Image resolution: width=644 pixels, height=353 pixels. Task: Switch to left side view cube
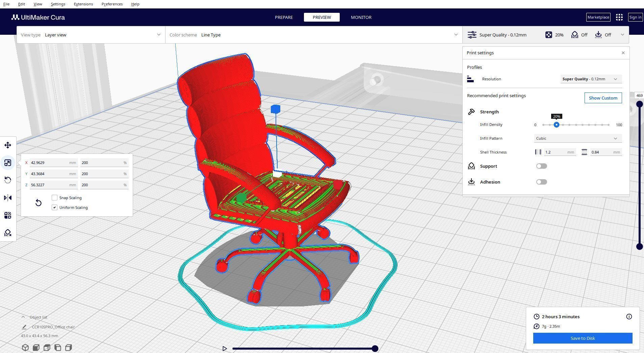point(58,348)
